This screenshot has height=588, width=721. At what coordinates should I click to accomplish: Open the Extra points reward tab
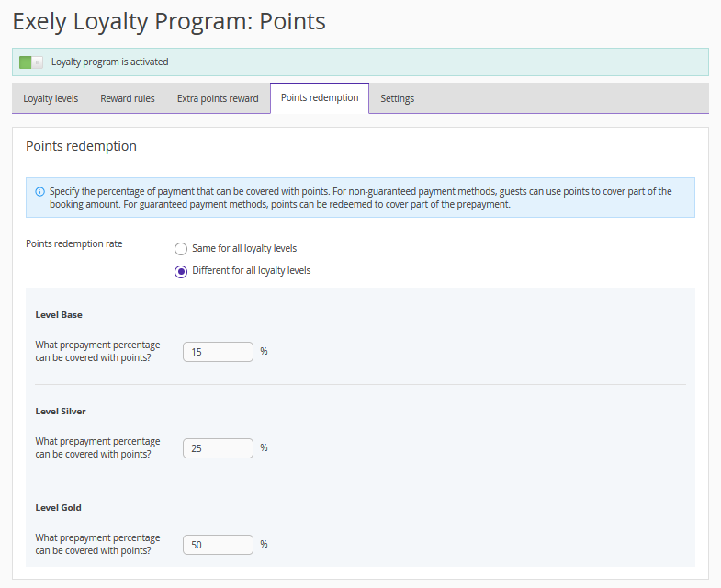point(218,98)
